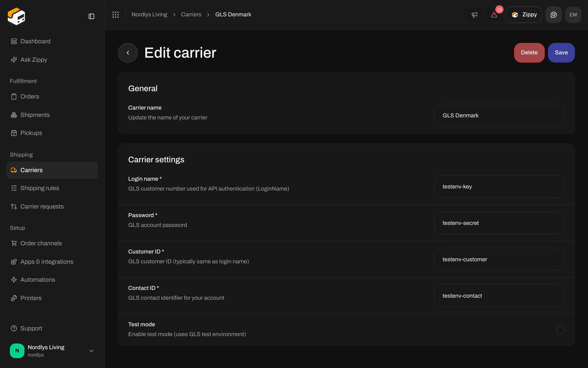Collapse the sidebar panel toggle icon

91,16
